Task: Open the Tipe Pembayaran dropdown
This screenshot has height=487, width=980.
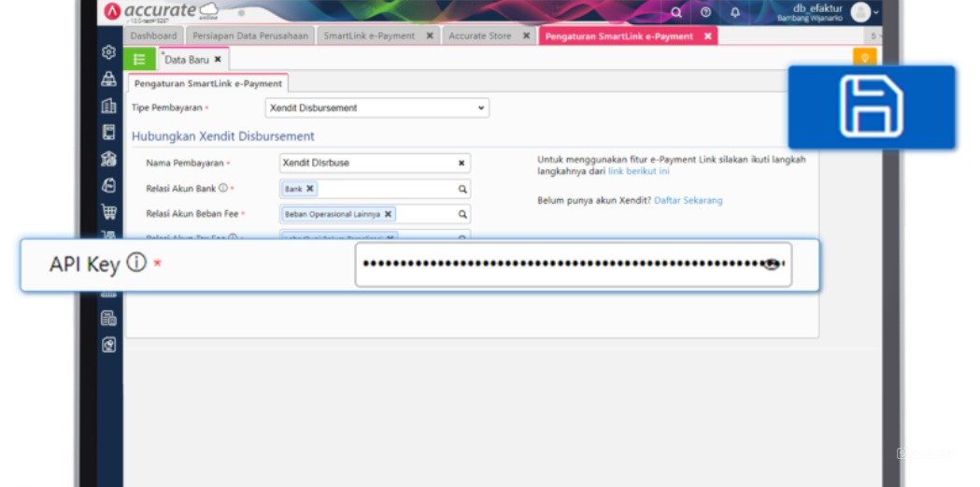Action: point(376,107)
